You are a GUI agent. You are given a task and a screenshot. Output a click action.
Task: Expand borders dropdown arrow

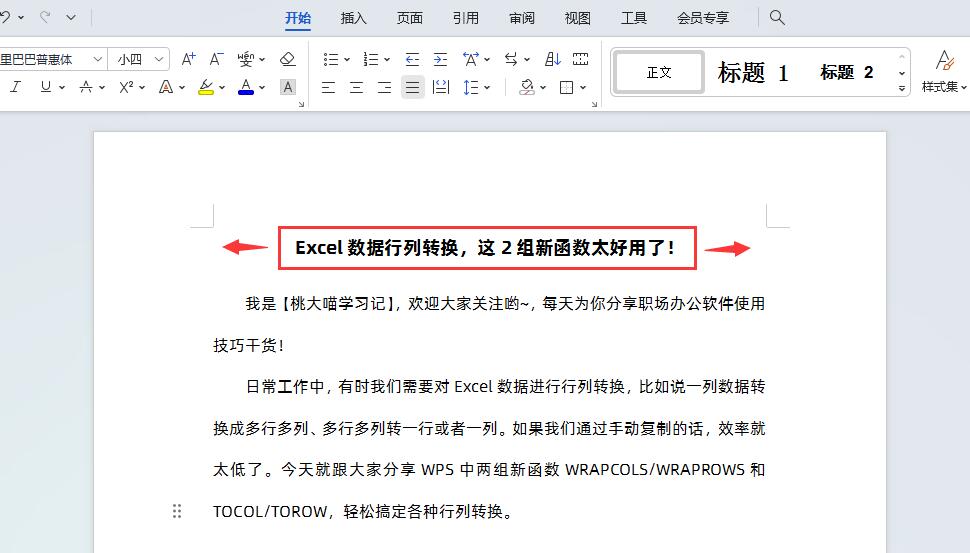[x=583, y=88]
